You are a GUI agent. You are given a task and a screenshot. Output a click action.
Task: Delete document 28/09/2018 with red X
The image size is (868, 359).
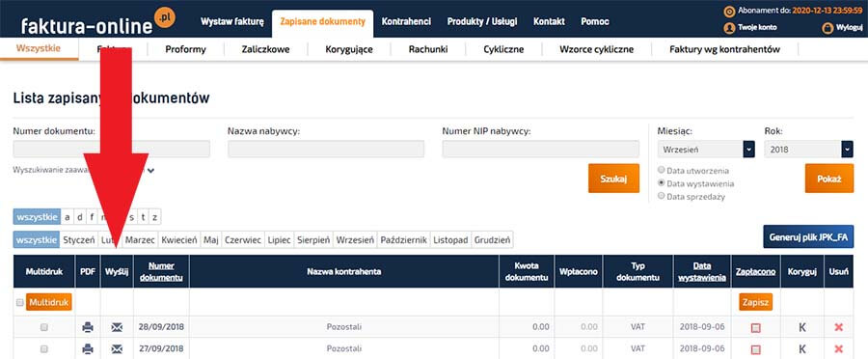click(838, 327)
